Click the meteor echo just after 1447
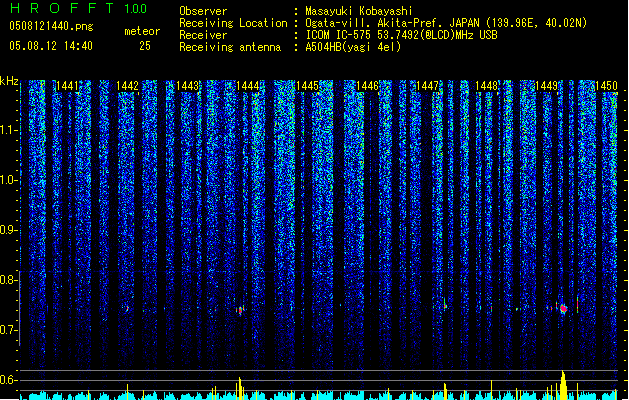 tap(445, 305)
